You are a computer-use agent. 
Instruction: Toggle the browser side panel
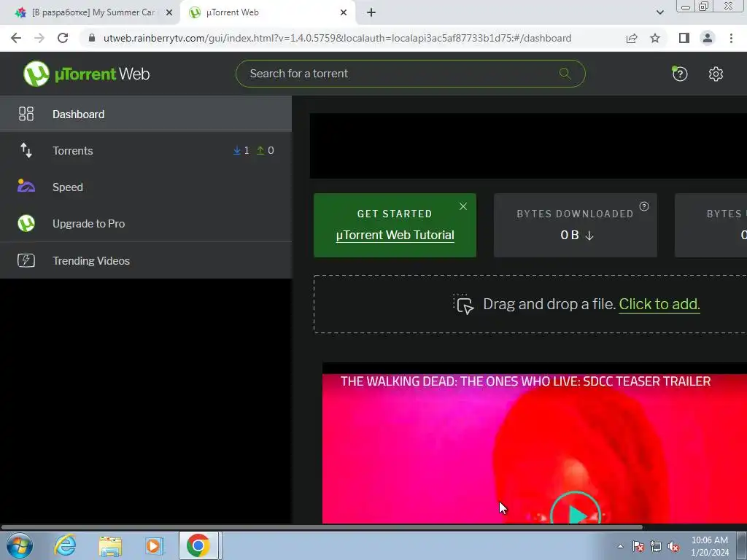(x=684, y=38)
